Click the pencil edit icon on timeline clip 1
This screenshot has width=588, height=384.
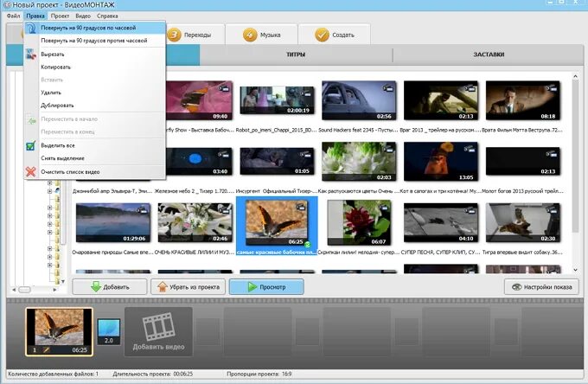[x=46, y=350]
